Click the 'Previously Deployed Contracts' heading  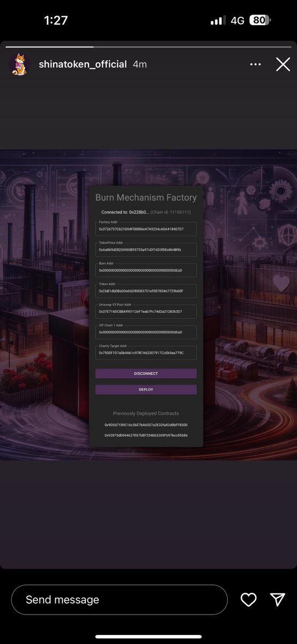click(x=146, y=414)
